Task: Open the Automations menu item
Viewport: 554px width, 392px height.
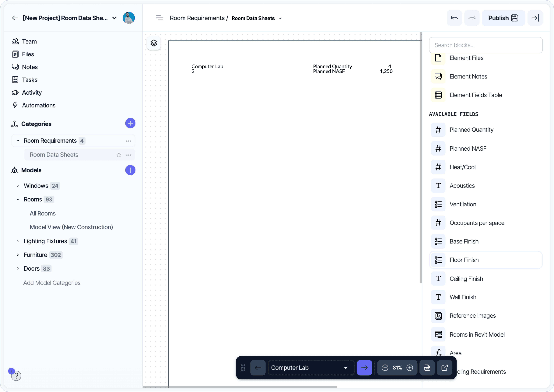Action: pos(39,105)
